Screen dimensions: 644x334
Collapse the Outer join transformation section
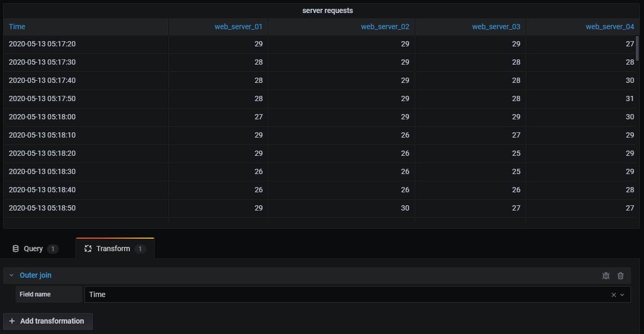11,275
